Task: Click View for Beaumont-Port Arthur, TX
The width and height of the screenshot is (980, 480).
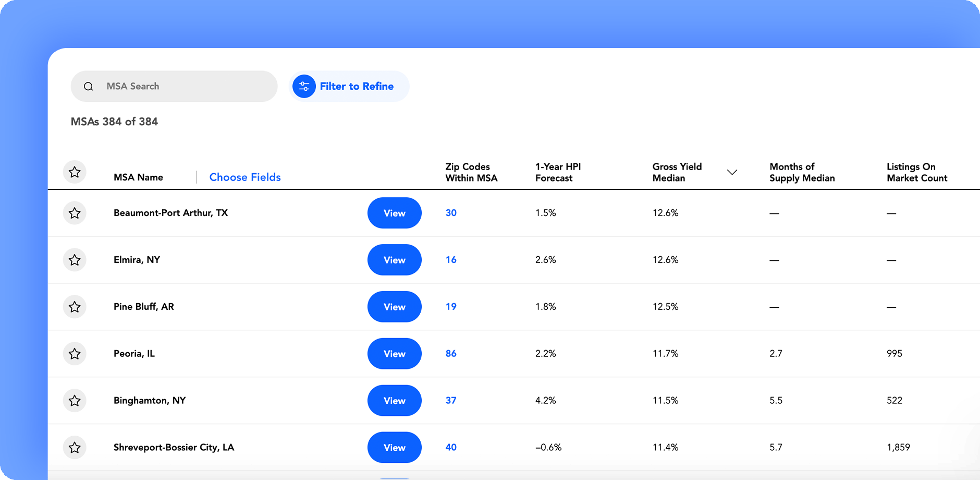Action: click(x=394, y=213)
